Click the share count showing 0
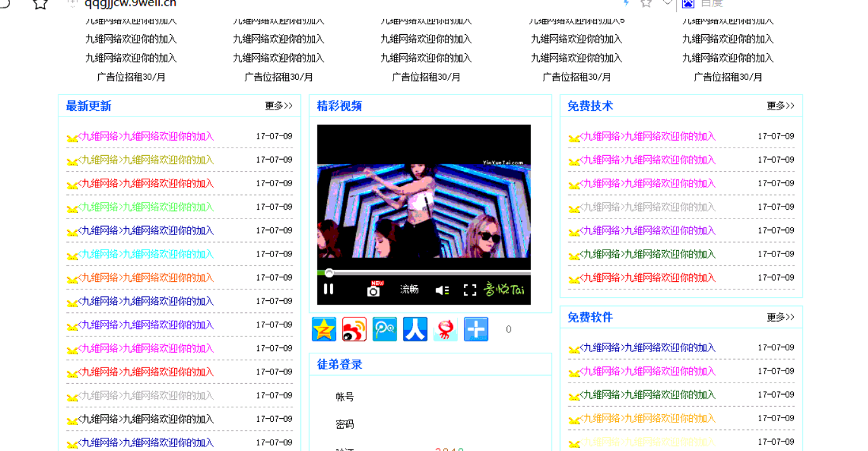This screenshot has width=868, height=451. coord(508,329)
